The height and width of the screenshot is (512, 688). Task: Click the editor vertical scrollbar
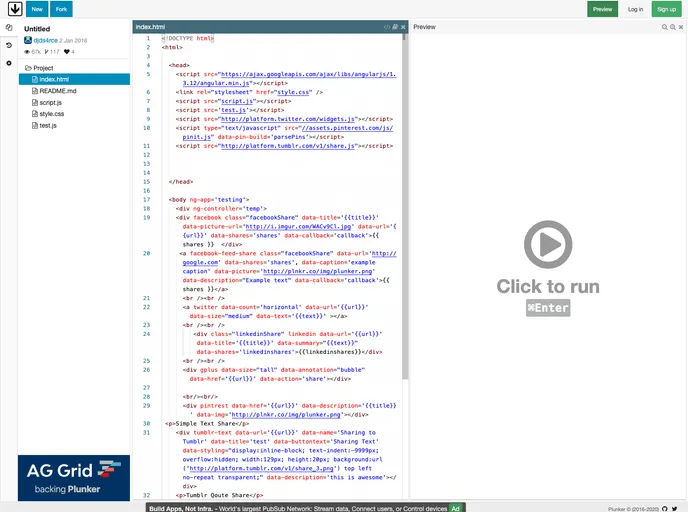(x=405, y=206)
